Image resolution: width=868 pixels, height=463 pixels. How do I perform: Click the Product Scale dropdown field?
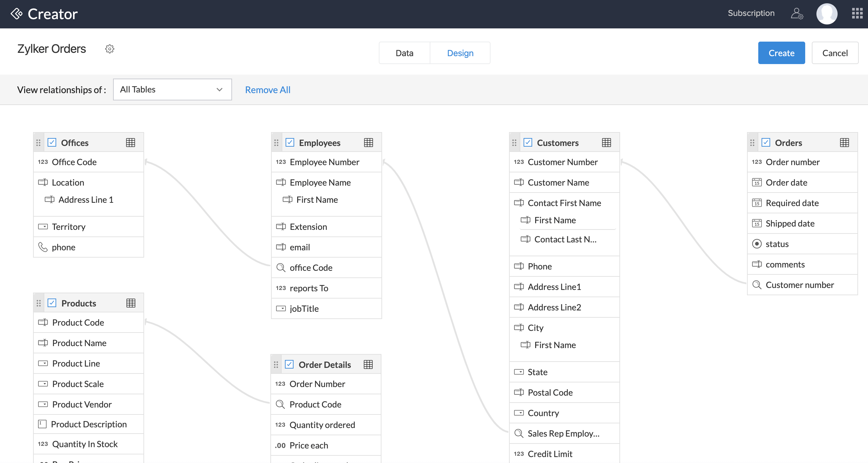coord(89,383)
